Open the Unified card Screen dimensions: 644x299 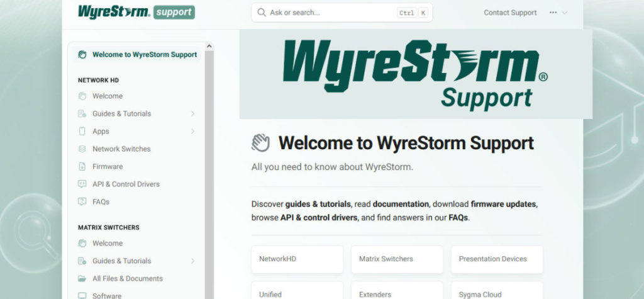[x=297, y=290]
